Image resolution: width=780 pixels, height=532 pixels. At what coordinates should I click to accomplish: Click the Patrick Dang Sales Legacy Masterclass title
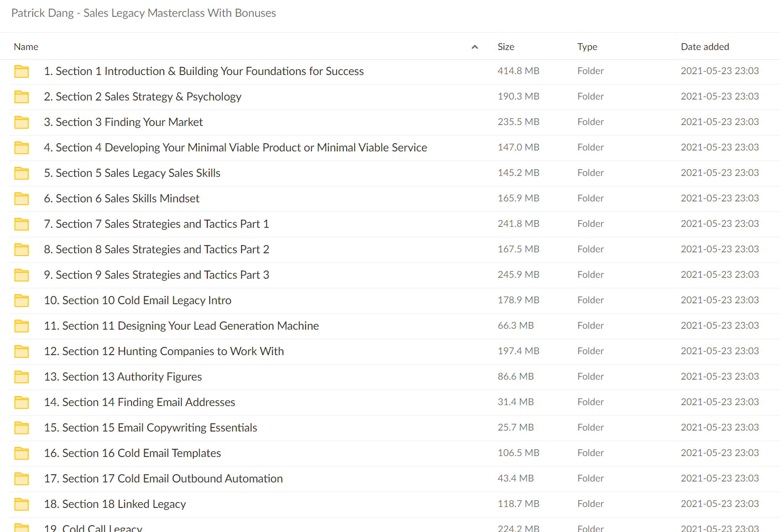(x=144, y=13)
